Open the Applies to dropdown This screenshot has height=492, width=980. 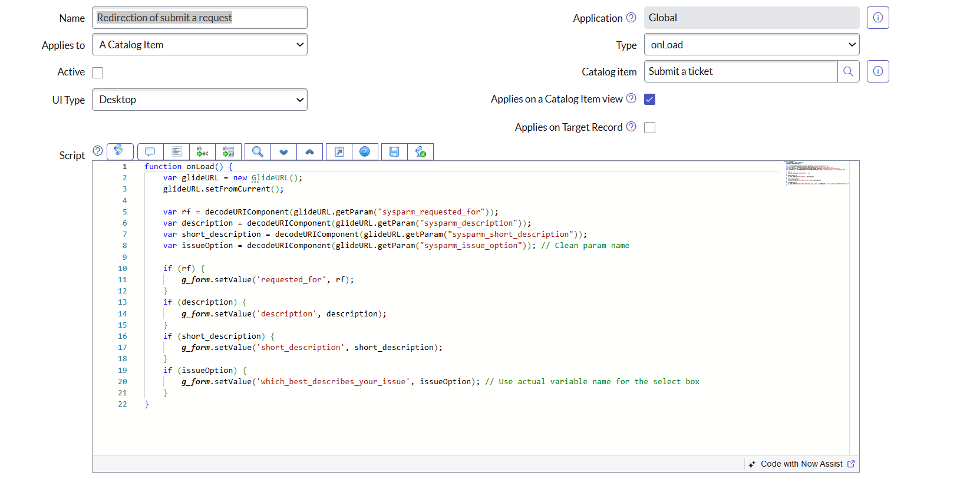pyautogui.click(x=200, y=45)
